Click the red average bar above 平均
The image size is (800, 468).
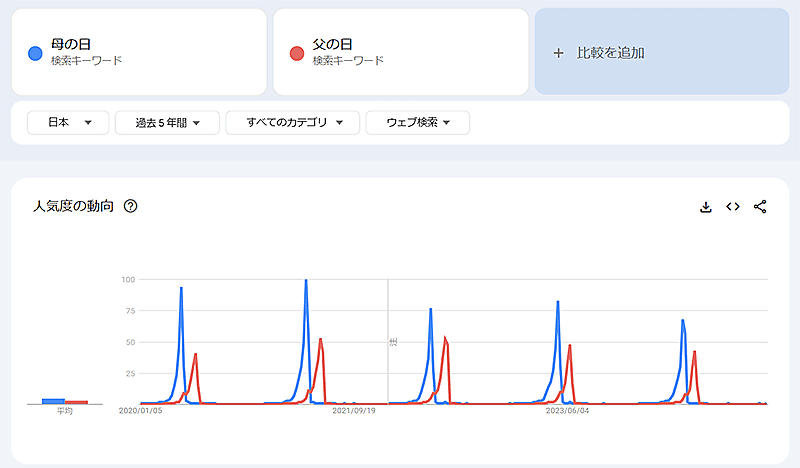coord(76,402)
